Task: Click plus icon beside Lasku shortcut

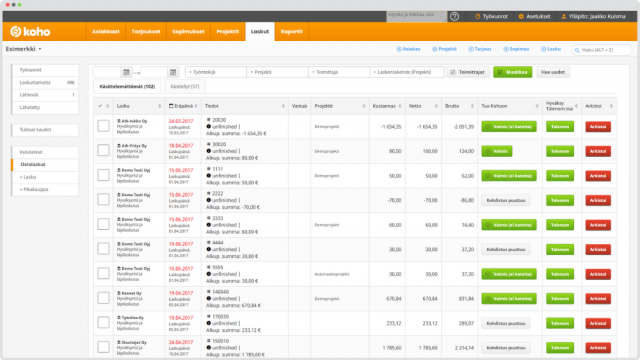Action: pyautogui.click(x=543, y=49)
